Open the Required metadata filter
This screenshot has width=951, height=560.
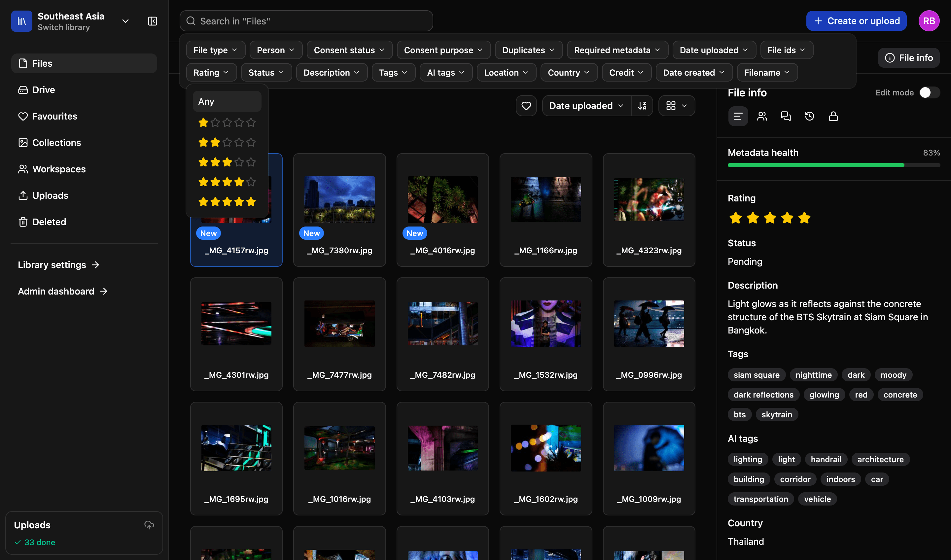pos(617,50)
